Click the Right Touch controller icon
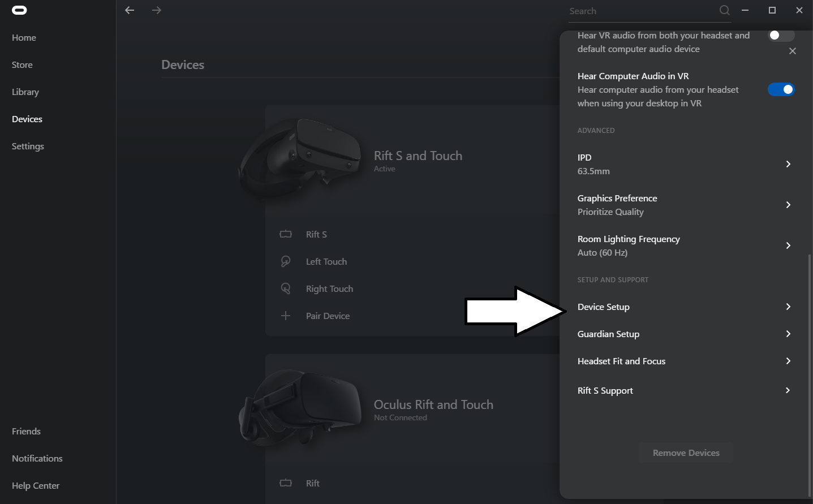 pos(286,288)
